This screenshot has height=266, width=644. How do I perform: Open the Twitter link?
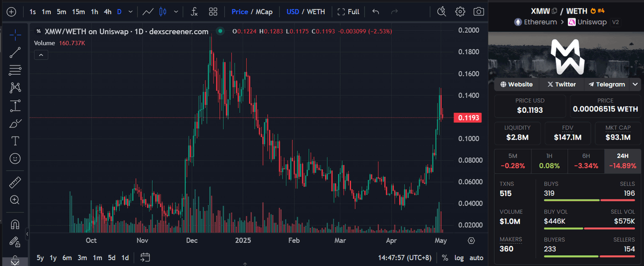pos(561,84)
